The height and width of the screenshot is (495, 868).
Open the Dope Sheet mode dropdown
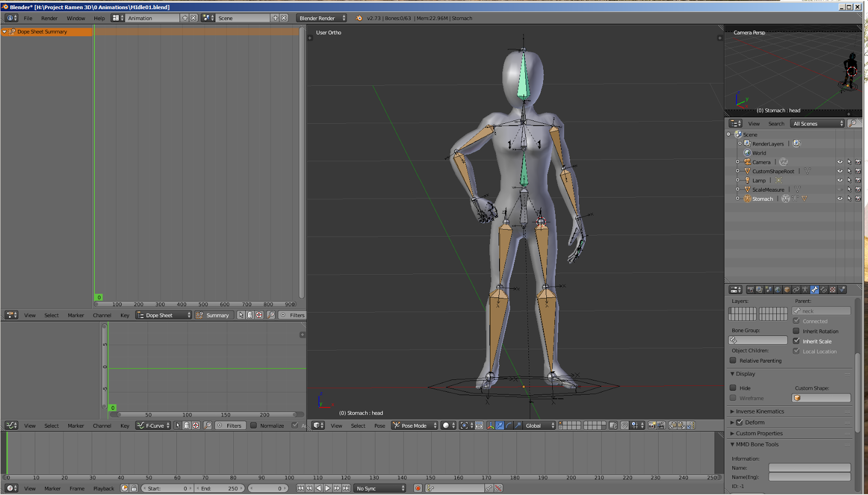pyautogui.click(x=163, y=315)
